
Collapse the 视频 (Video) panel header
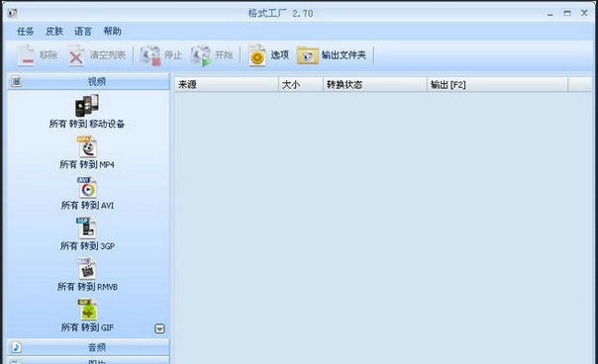click(88, 81)
